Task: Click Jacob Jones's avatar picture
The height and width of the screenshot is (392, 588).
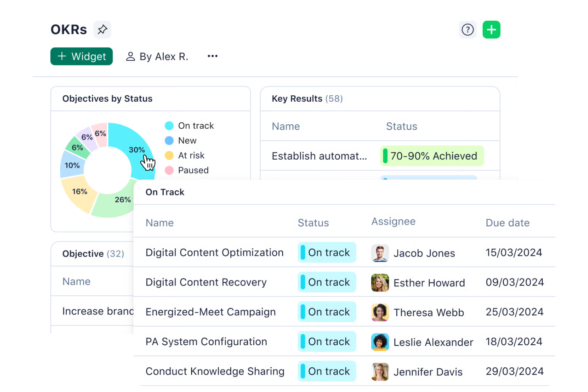Action: (x=379, y=253)
